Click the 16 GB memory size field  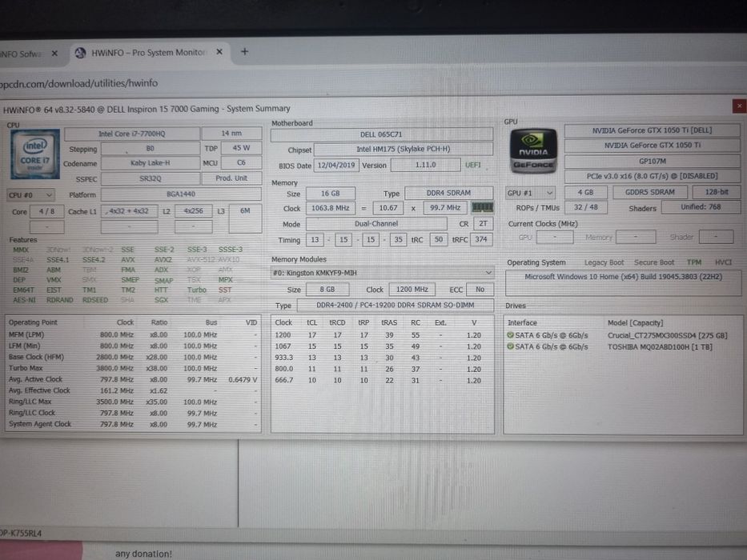[x=330, y=194]
